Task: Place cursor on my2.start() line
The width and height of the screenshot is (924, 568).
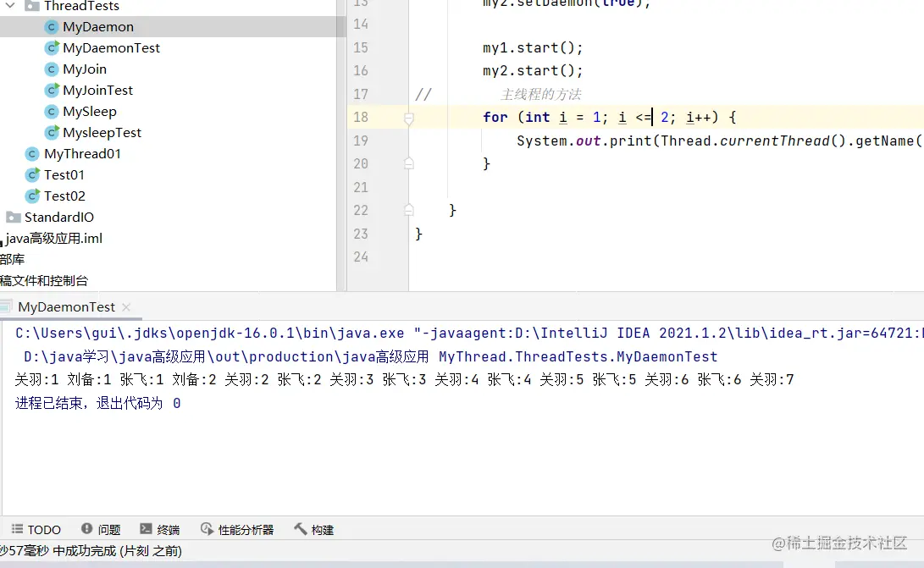Action: pyautogui.click(x=533, y=71)
